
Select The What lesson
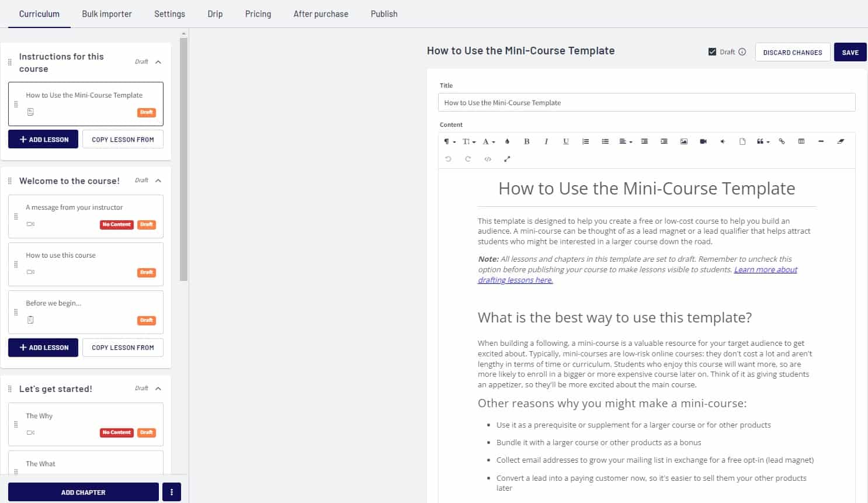coord(86,462)
